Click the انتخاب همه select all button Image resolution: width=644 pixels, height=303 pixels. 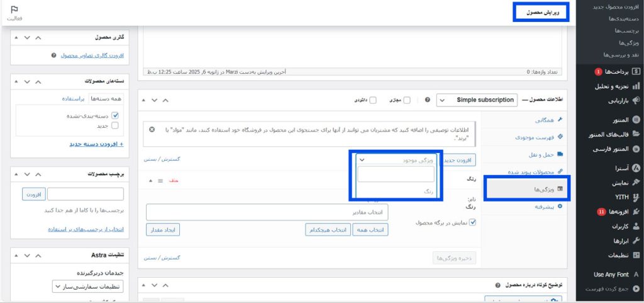pos(371,230)
